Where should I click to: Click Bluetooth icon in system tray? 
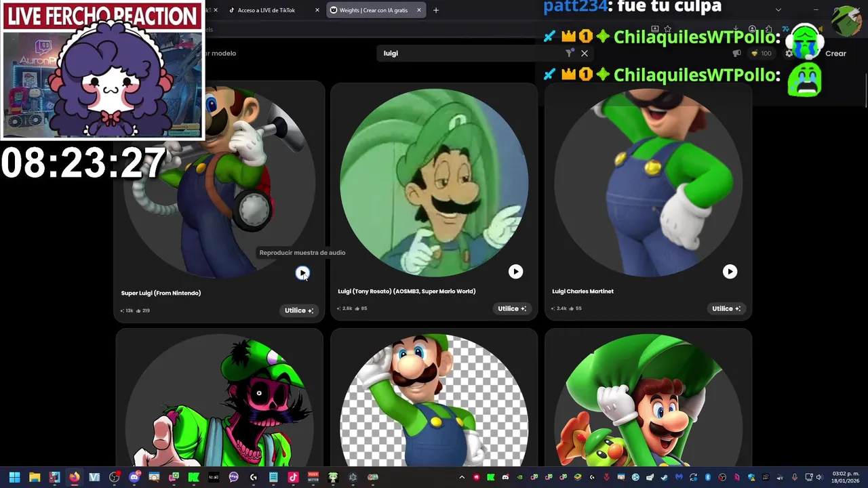coord(708,477)
